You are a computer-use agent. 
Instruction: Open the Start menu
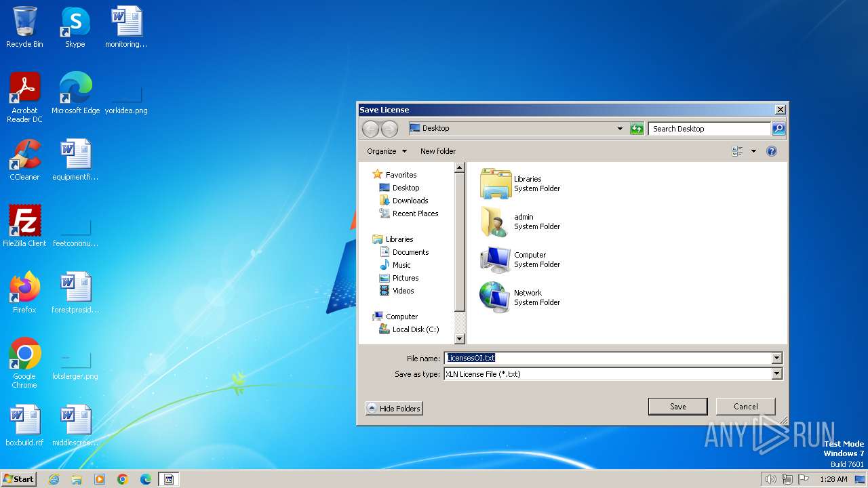(x=19, y=479)
